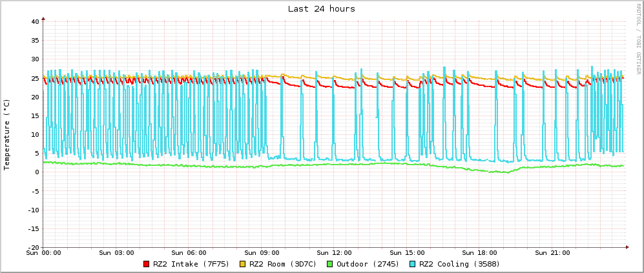Click the 'Sun 00:00' time axis label

43,253
